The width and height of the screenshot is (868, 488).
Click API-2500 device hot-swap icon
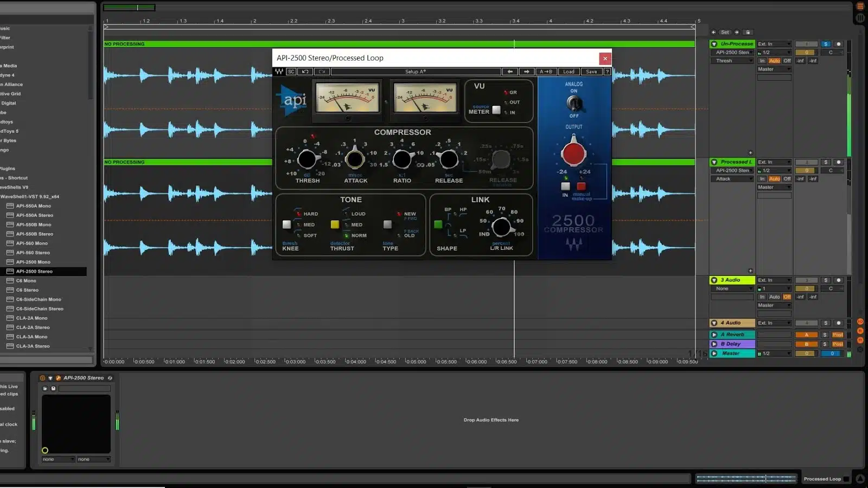pos(110,378)
